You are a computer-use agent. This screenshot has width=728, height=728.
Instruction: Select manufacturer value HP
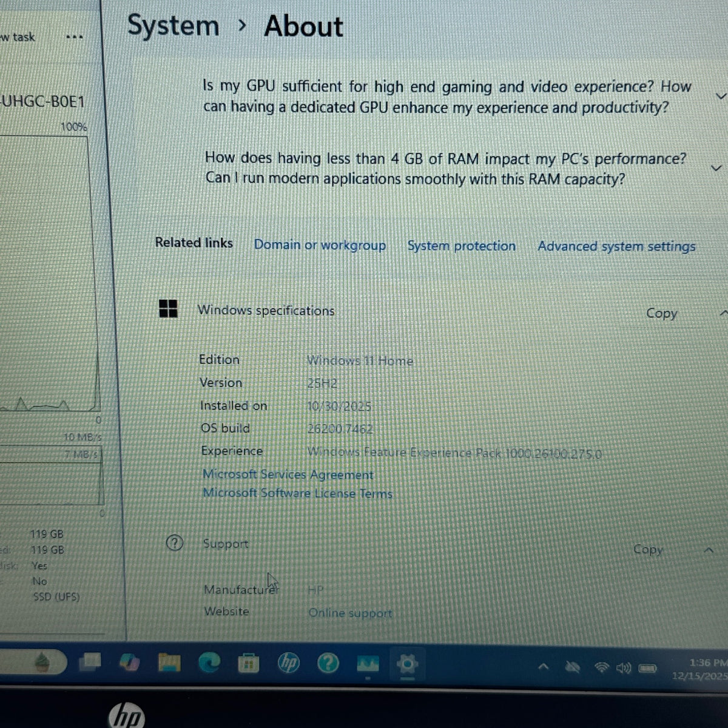315,590
